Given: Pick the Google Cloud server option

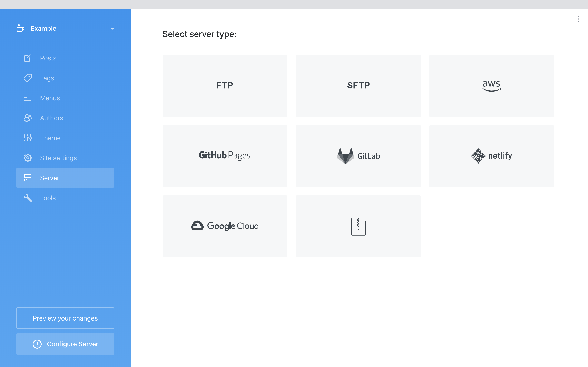Looking at the screenshot, I should (225, 226).
